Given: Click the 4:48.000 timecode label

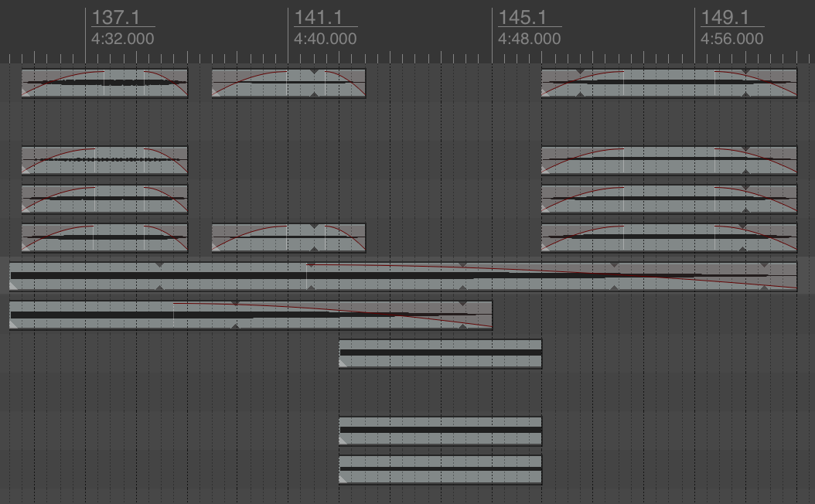Looking at the screenshot, I should point(529,39).
